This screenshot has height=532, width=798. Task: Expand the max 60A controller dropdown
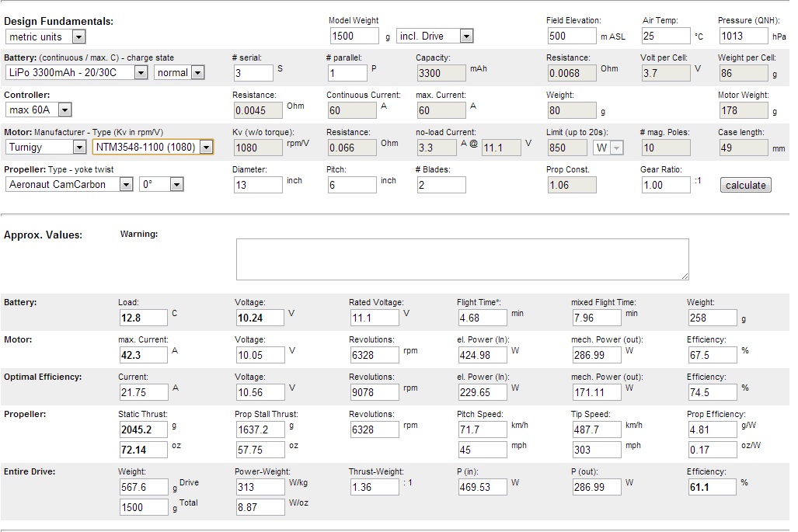tap(39, 110)
